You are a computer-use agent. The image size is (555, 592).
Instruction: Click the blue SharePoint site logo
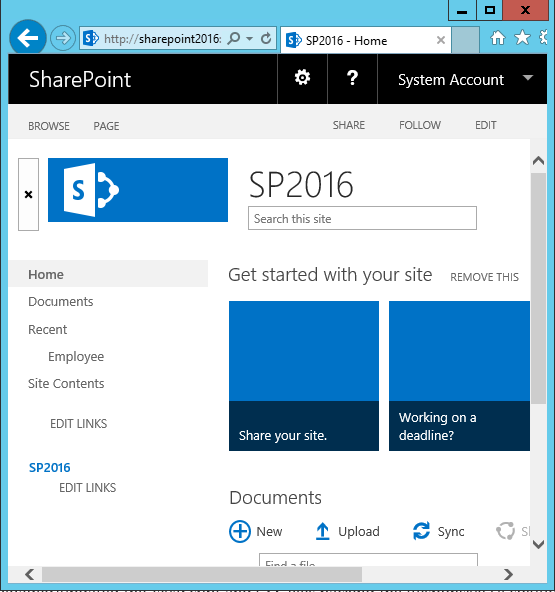(138, 190)
